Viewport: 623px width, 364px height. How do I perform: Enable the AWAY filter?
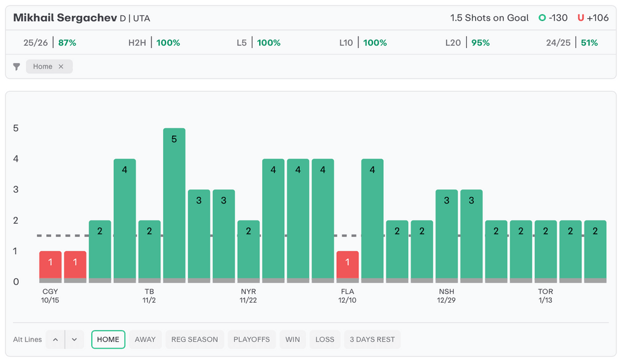click(x=145, y=340)
